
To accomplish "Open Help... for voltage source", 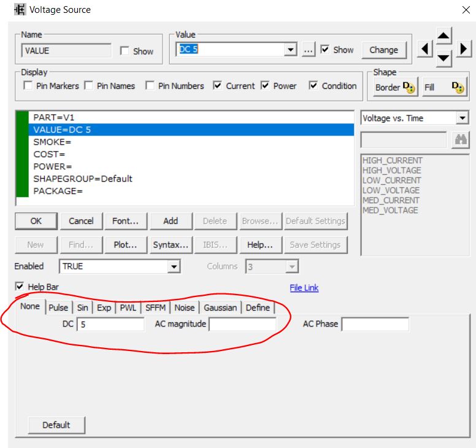I will click(x=260, y=245).
